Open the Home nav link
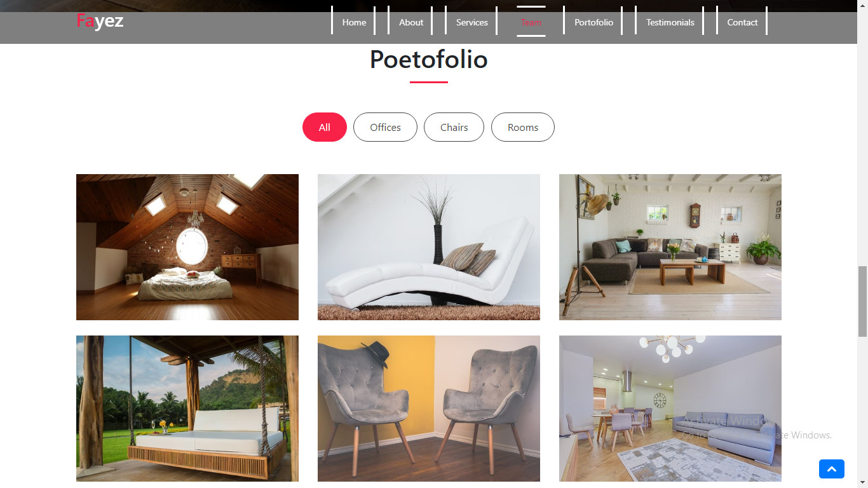This screenshot has height=488, width=868. (x=354, y=22)
